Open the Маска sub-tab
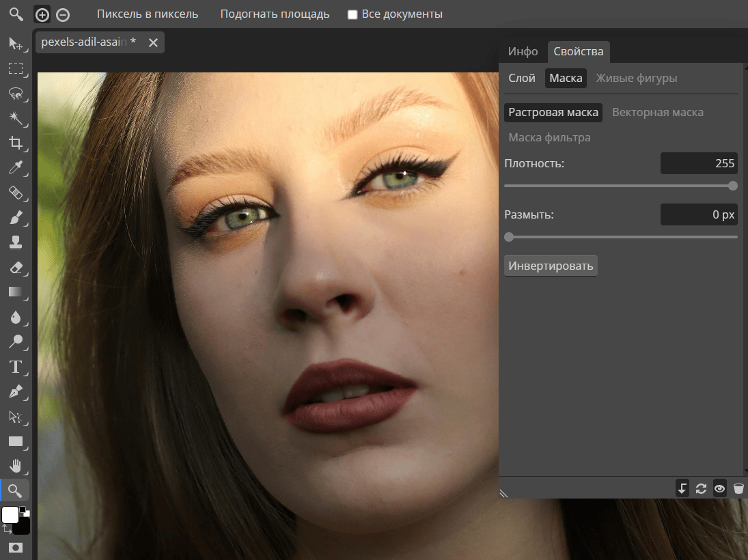The height and width of the screenshot is (560, 748). [566, 79]
